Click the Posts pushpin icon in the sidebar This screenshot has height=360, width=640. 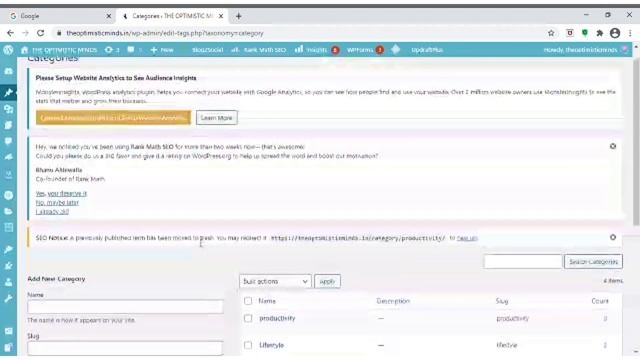[x=9, y=92]
